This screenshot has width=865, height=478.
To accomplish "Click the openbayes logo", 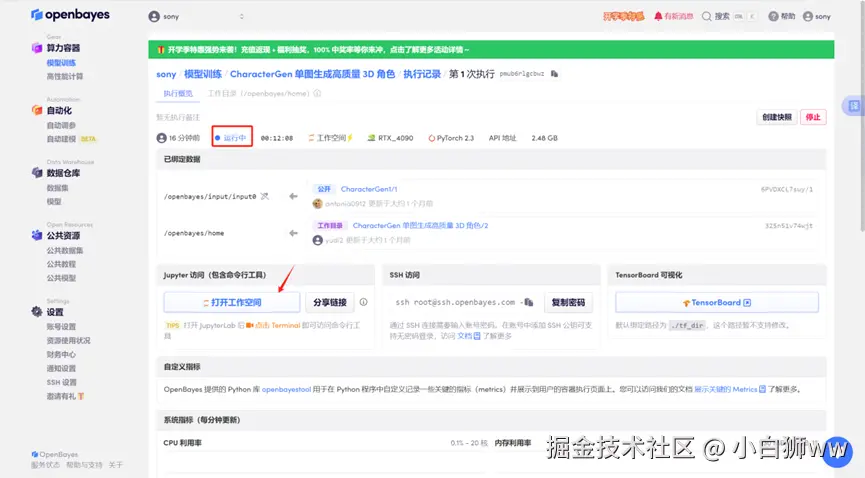I will (70, 14).
